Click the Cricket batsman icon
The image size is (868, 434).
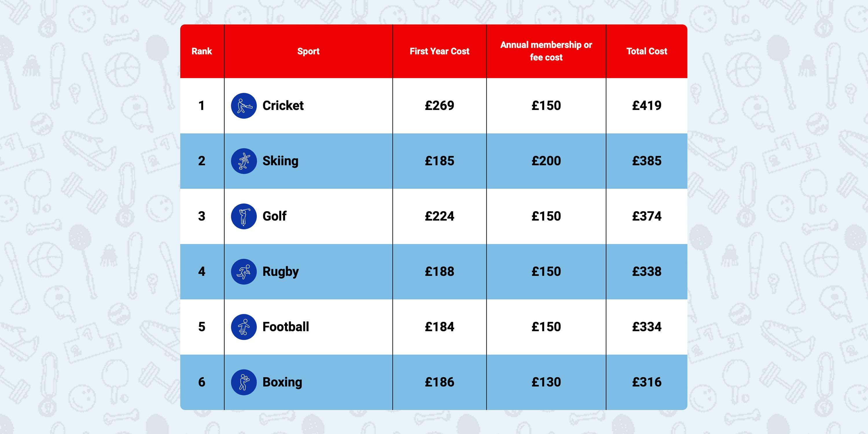(244, 106)
